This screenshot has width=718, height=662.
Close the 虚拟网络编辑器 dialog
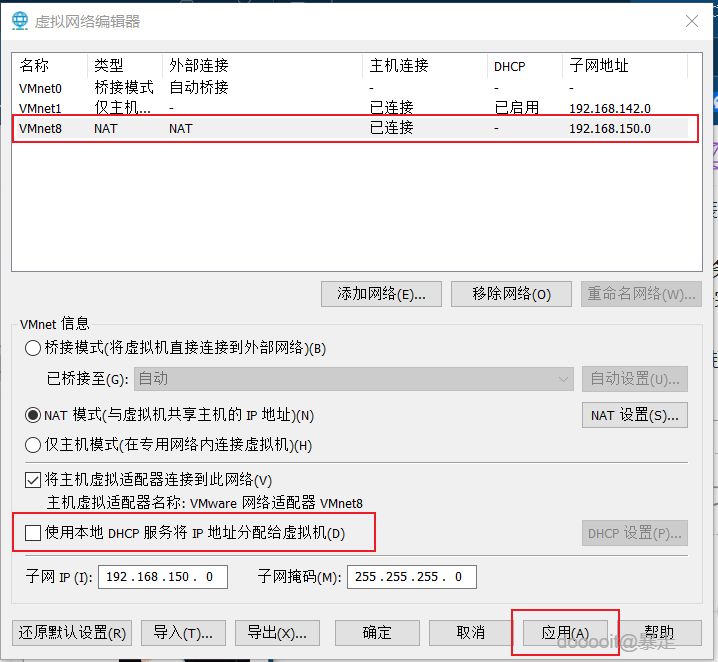[x=691, y=21]
